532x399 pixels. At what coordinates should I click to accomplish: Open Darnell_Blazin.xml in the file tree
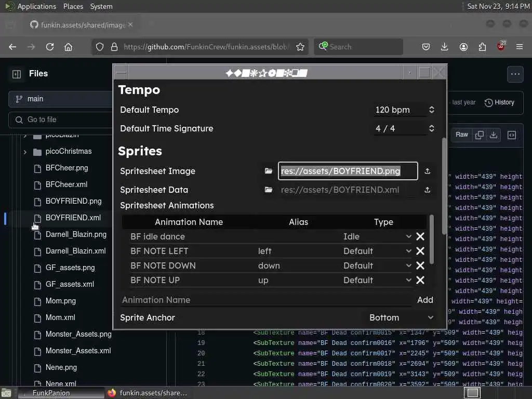pyautogui.click(x=76, y=251)
